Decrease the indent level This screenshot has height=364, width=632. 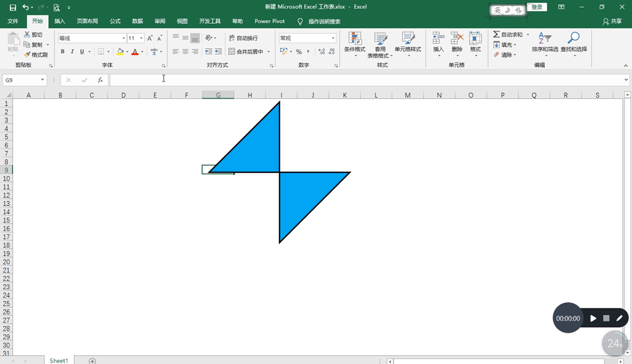click(x=208, y=51)
